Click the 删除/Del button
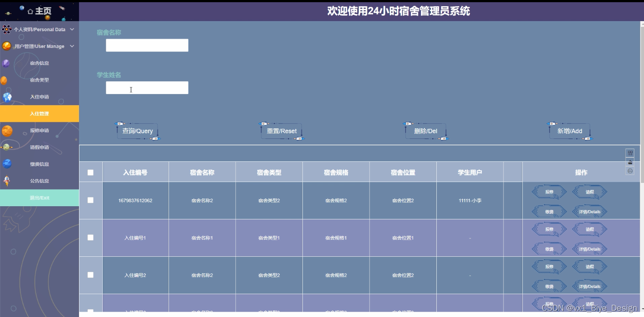The width and height of the screenshot is (644, 317). click(426, 131)
